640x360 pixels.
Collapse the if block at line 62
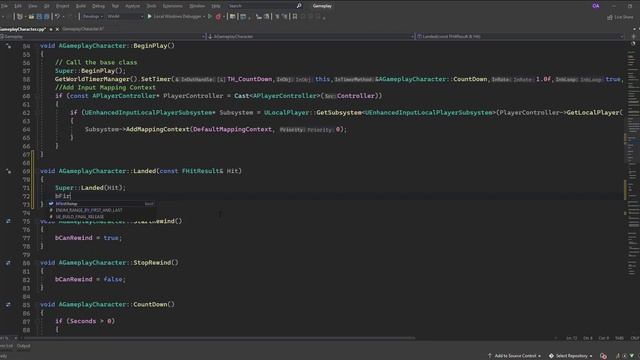37,113
